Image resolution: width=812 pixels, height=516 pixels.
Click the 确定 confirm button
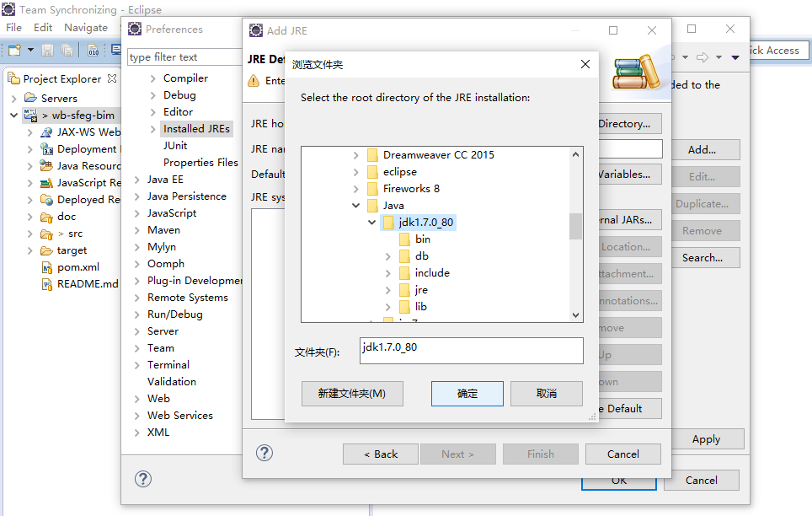click(467, 394)
